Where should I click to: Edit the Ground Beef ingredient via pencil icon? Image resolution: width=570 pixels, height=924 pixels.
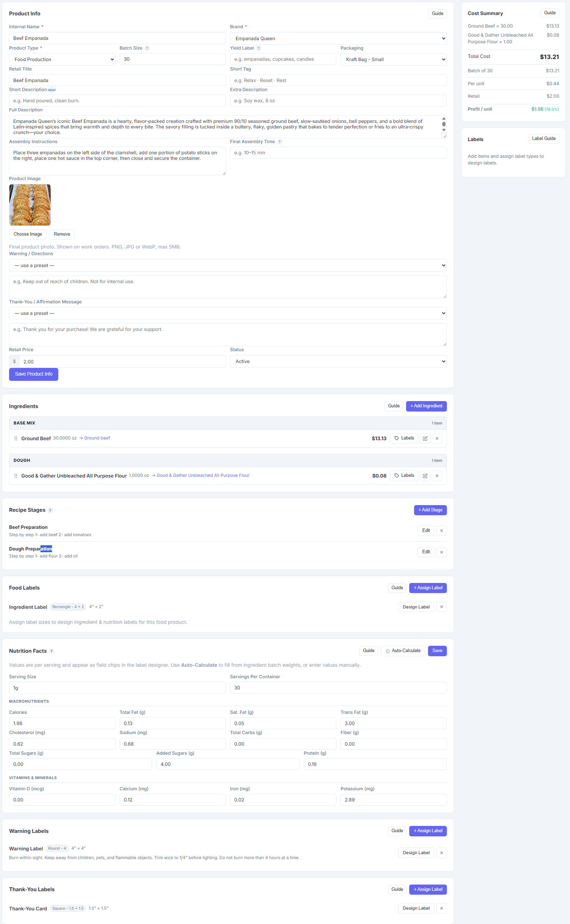(425, 438)
